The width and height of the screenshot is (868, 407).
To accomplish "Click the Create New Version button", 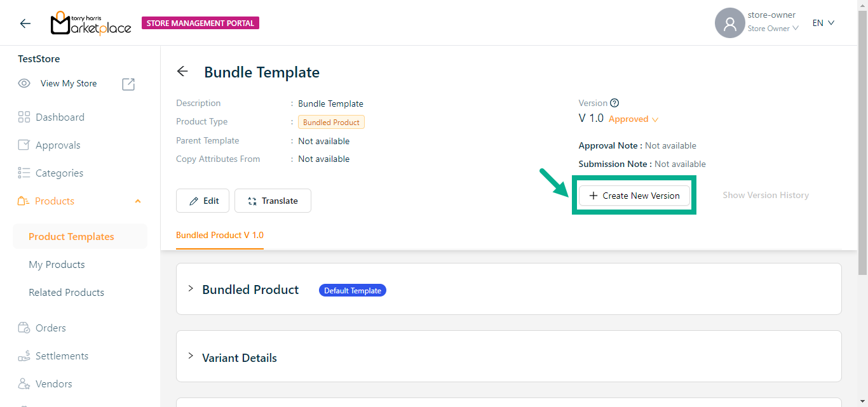I will click(634, 196).
